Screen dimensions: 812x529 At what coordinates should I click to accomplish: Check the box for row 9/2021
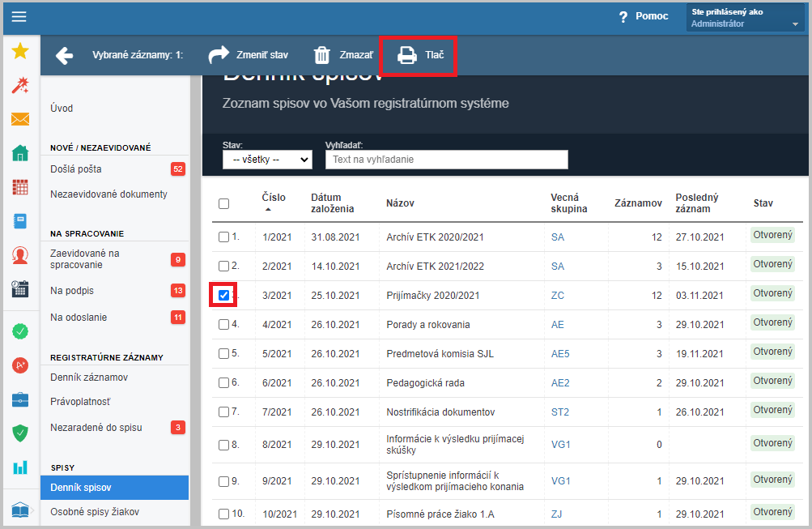coord(223,481)
